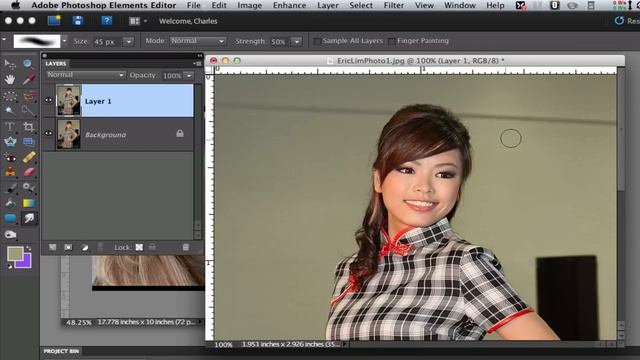
Task: Click the PROJECT BIN header
Action: point(61,351)
